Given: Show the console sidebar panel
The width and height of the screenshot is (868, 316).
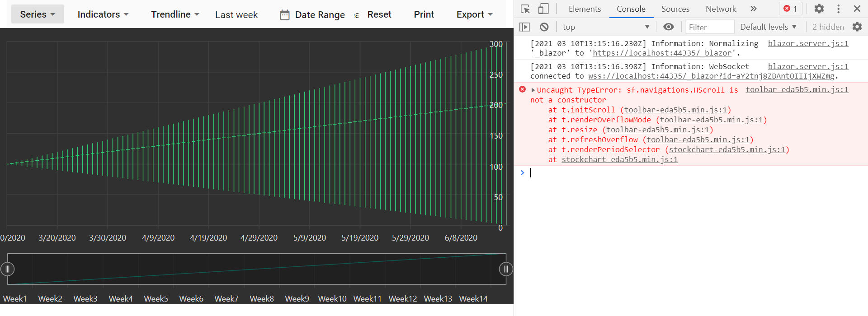Looking at the screenshot, I should (524, 27).
